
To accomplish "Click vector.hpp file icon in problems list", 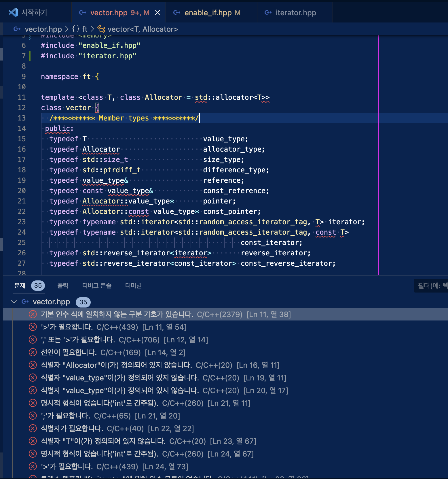I will click(25, 302).
